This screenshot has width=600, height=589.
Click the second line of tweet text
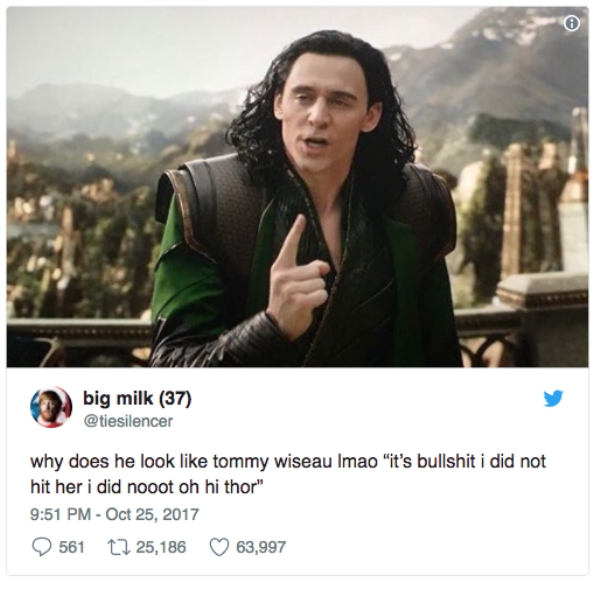coord(147,487)
